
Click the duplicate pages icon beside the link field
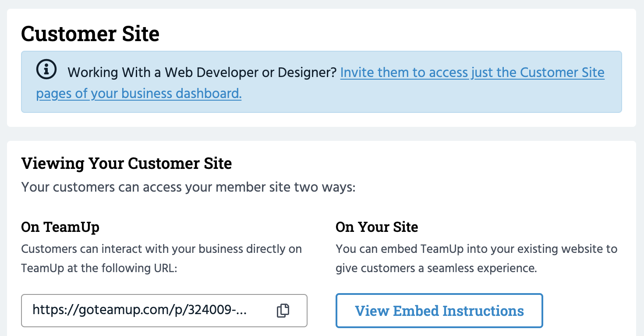[283, 311]
